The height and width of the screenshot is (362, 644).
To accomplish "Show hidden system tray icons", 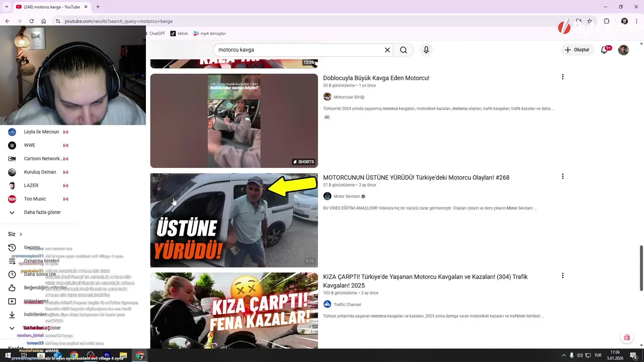I will pyautogui.click(x=563, y=355).
